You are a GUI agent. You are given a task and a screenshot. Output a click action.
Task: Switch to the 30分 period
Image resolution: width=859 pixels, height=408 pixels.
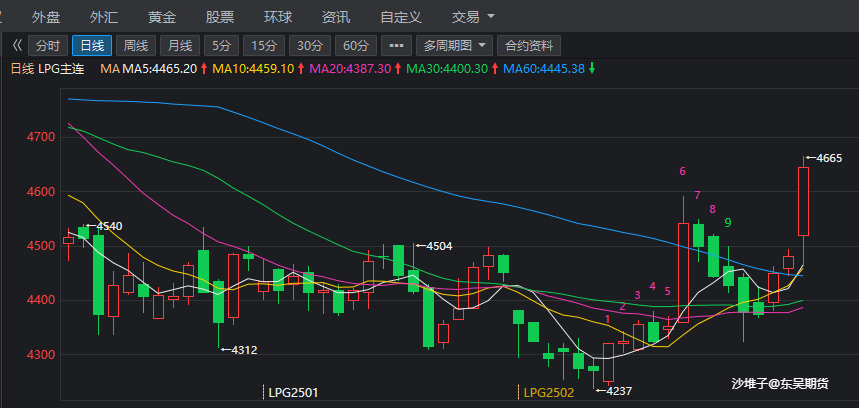point(310,45)
